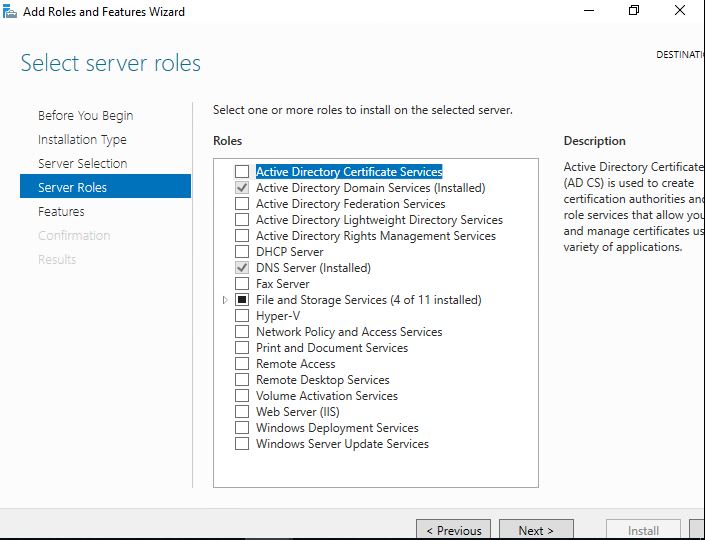This screenshot has width=705, height=540.
Task: Check the Remote Access checkbox
Action: point(242,364)
